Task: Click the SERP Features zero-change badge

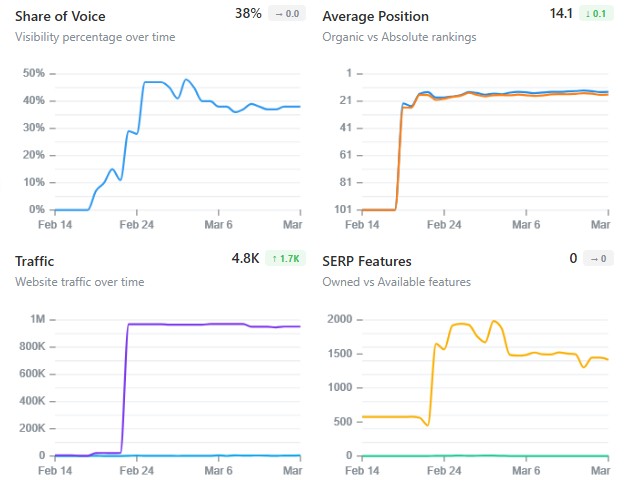Action: [598, 259]
